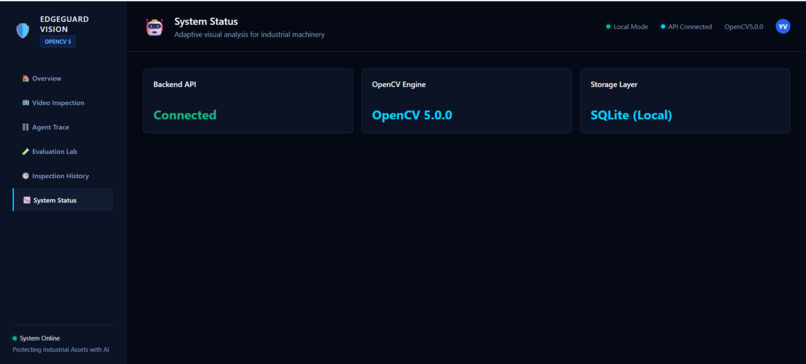Image resolution: width=806 pixels, height=364 pixels.
Task: Click the EdgeGuard shield logo icon
Action: click(23, 31)
